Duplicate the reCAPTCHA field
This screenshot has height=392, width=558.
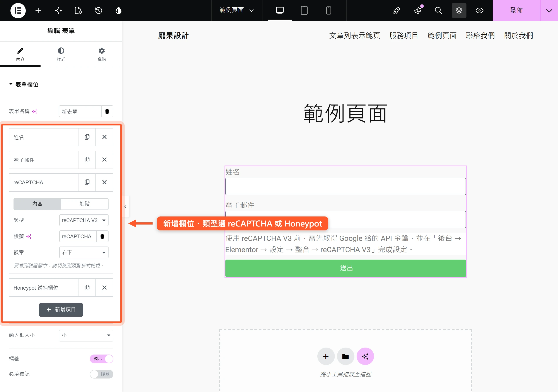(x=87, y=182)
